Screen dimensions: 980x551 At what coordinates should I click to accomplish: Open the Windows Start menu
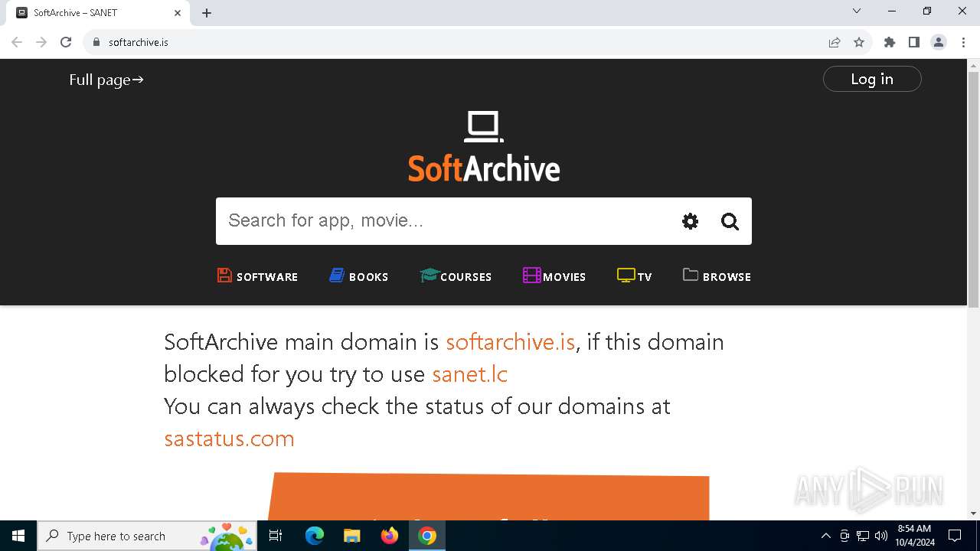point(18,536)
